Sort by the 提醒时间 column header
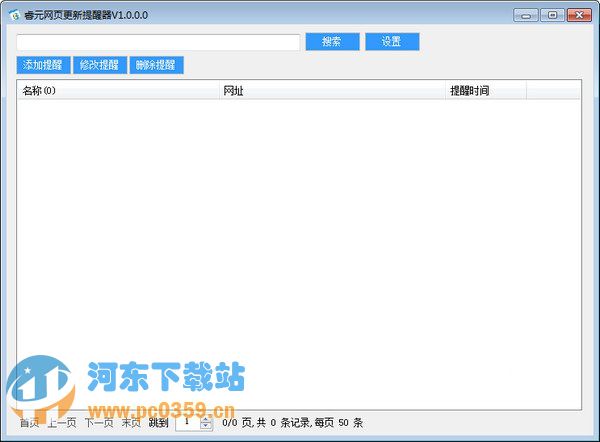600x442 pixels. (x=486, y=91)
